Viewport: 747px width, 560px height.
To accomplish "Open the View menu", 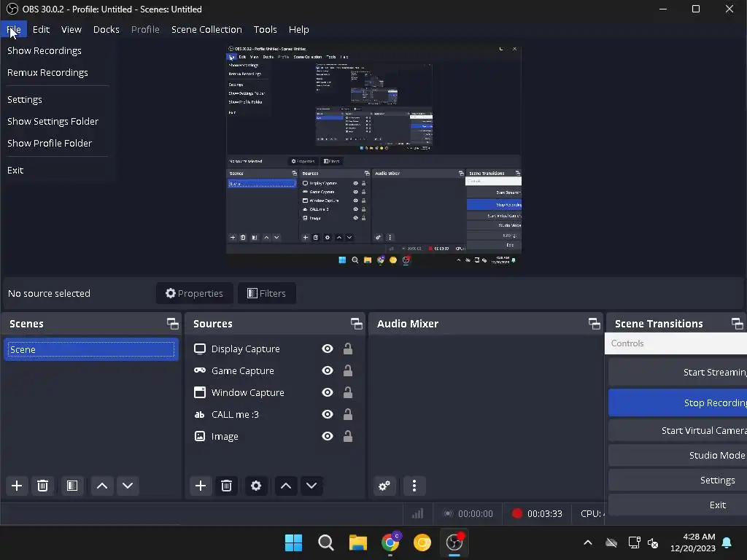I will tap(71, 29).
